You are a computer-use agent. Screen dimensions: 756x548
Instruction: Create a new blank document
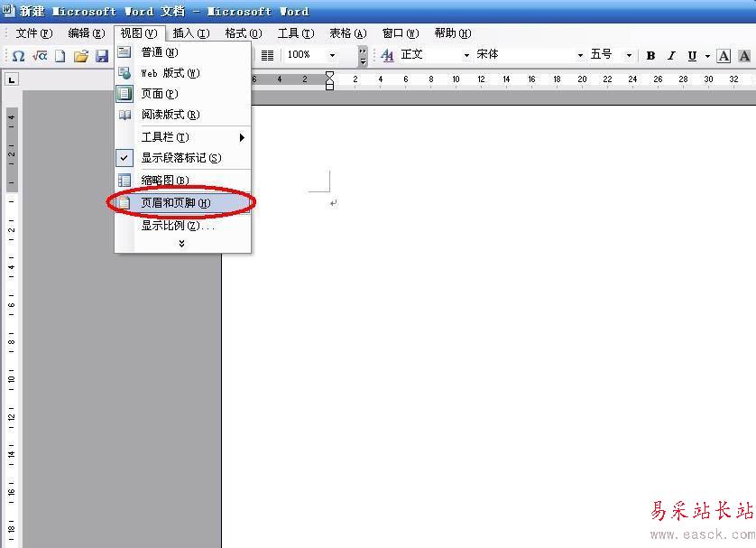pos(60,56)
